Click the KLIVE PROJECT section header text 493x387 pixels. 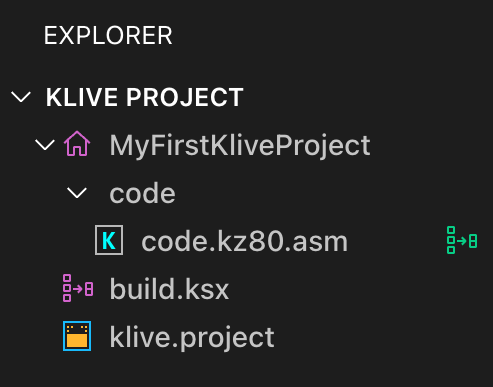(x=145, y=97)
